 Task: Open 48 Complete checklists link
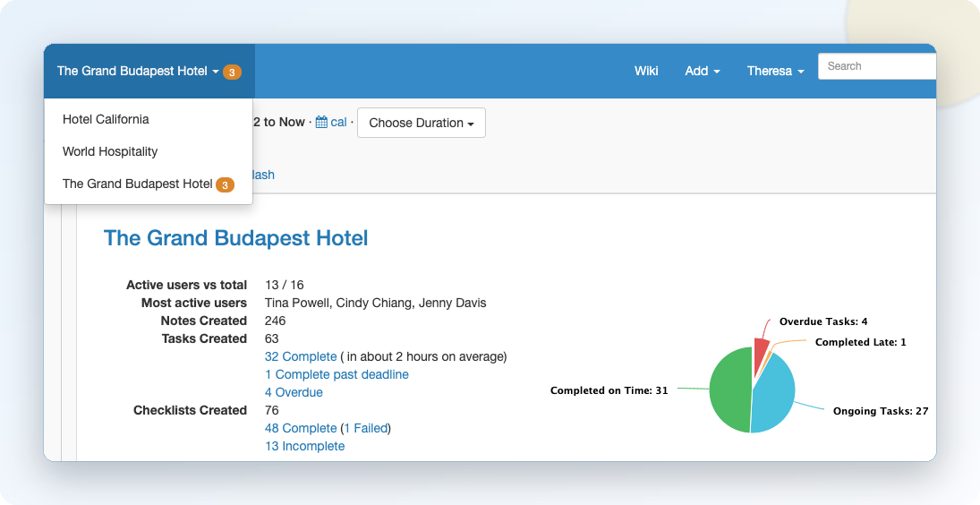click(301, 428)
